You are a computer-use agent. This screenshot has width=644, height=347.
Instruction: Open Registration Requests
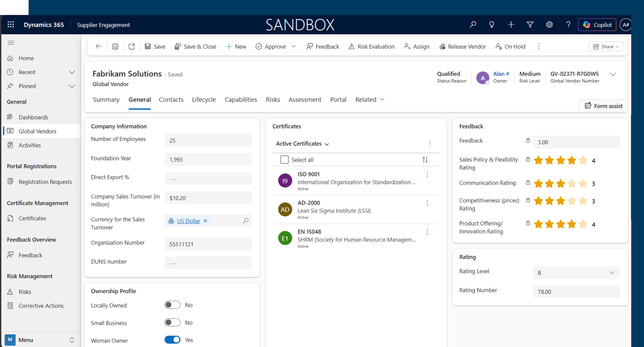45,182
